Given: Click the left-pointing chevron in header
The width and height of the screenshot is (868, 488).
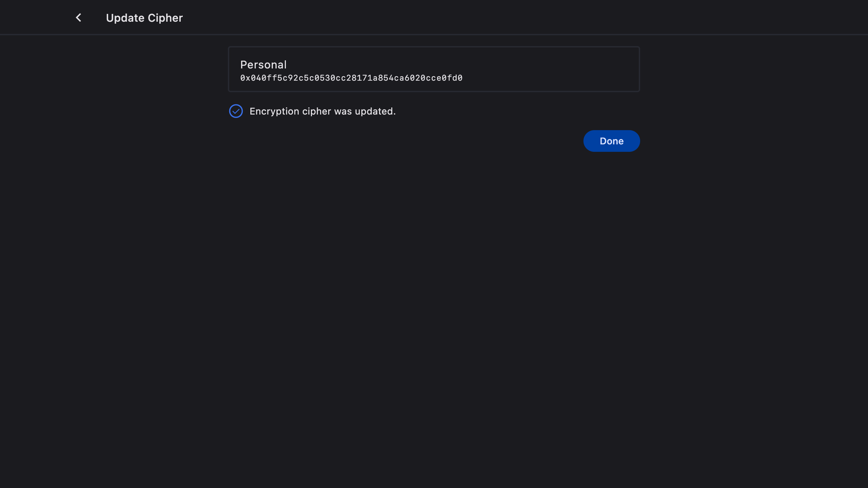Looking at the screenshot, I should (x=78, y=18).
